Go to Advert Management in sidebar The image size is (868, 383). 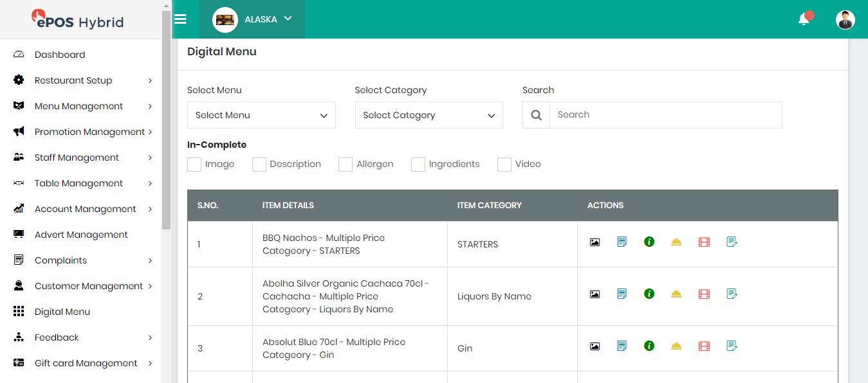(x=81, y=235)
